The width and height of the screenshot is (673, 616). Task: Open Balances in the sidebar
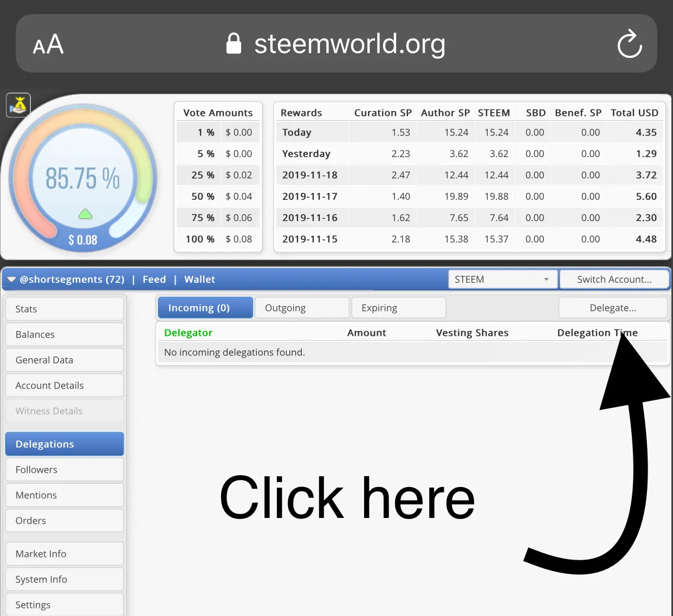click(64, 334)
